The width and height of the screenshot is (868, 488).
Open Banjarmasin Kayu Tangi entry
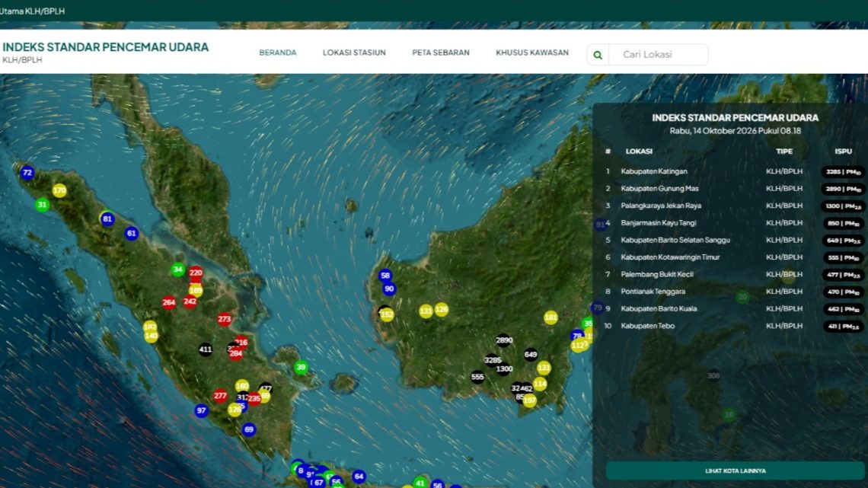pos(736,223)
